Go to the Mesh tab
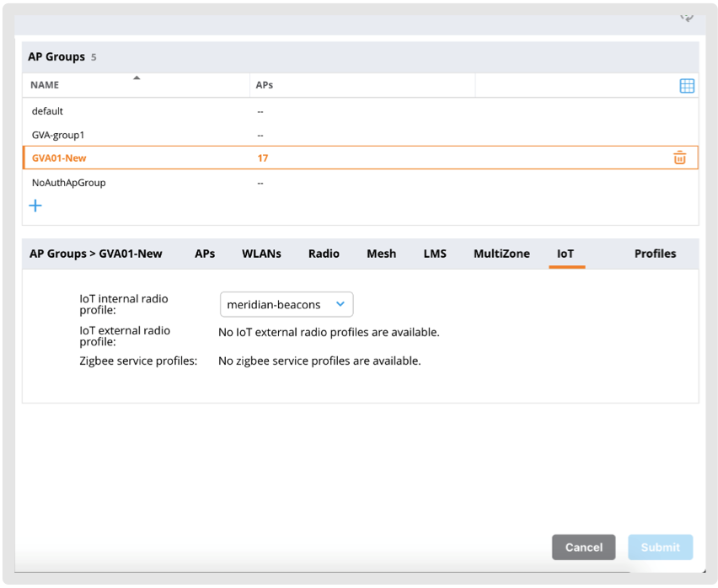Image resolution: width=718 pixels, height=588 pixels. pyautogui.click(x=381, y=254)
